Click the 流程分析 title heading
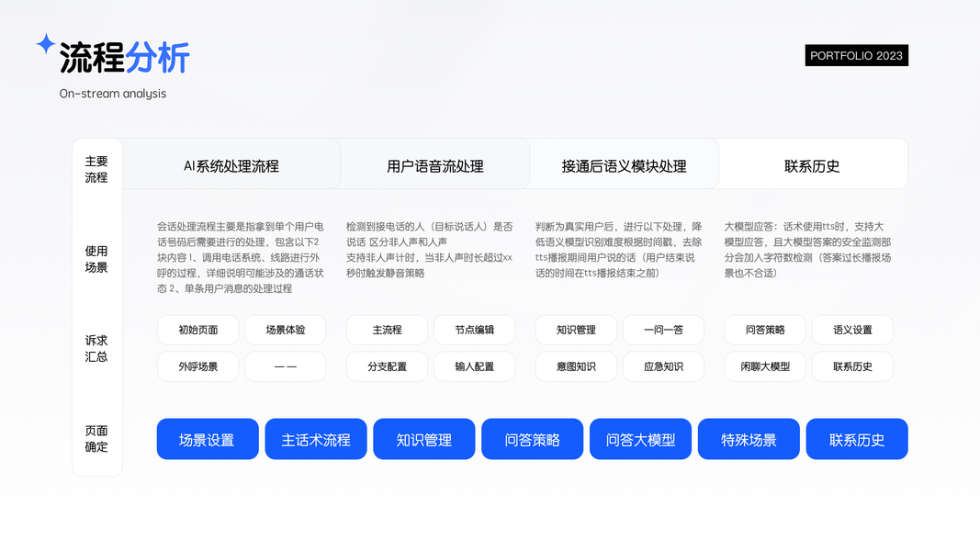 click(124, 58)
